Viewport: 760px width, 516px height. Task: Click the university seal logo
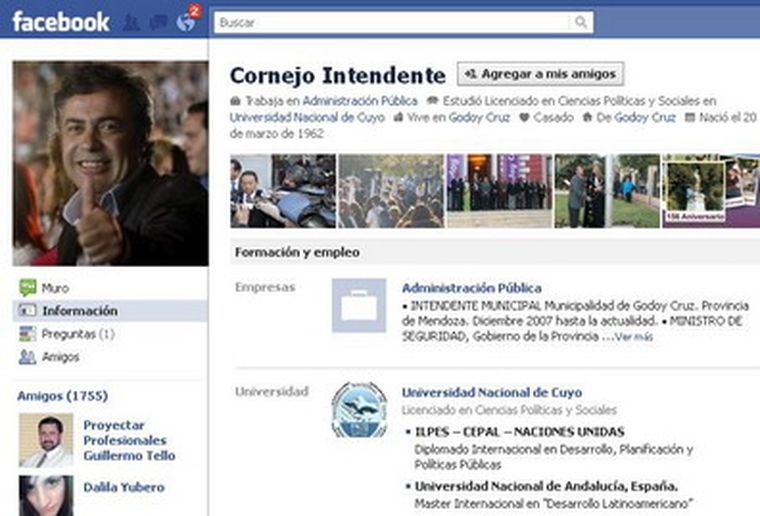tap(359, 410)
